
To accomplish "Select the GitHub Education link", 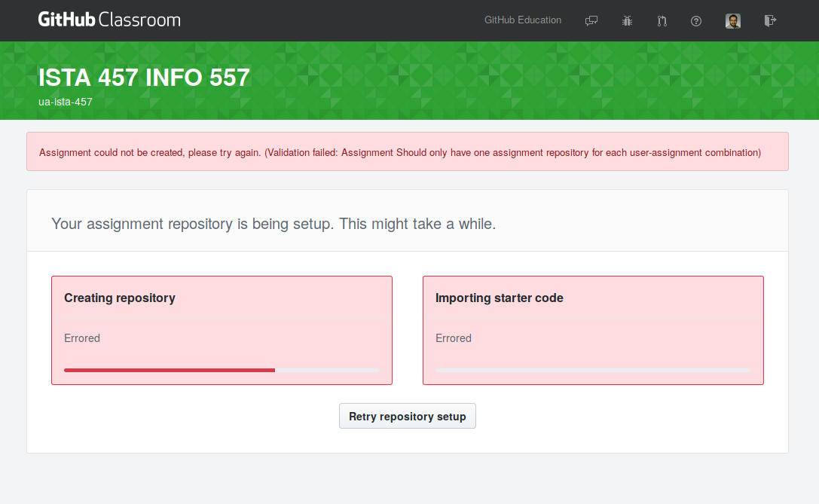I will 523,20.
